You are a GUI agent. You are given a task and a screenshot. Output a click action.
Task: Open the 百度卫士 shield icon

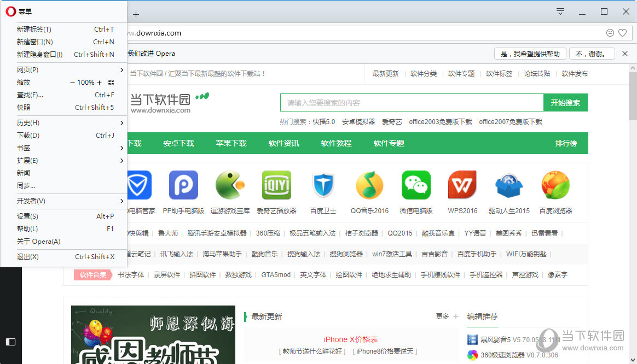(x=323, y=185)
